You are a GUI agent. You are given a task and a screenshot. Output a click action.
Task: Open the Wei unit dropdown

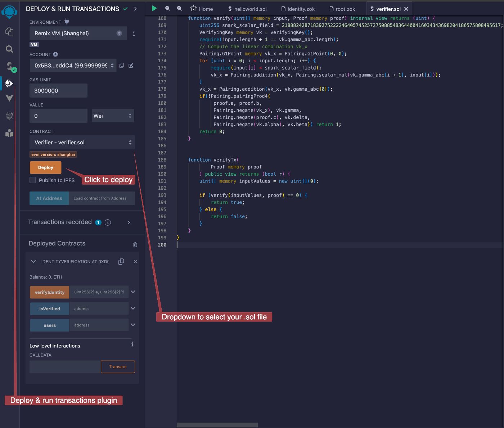(x=113, y=116)
